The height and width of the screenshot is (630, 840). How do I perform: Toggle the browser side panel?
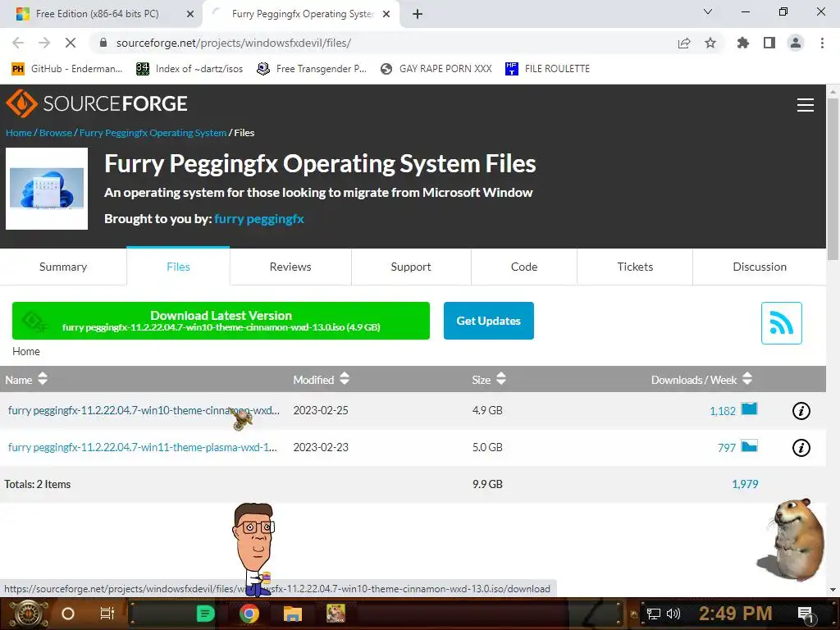[769, 43]
